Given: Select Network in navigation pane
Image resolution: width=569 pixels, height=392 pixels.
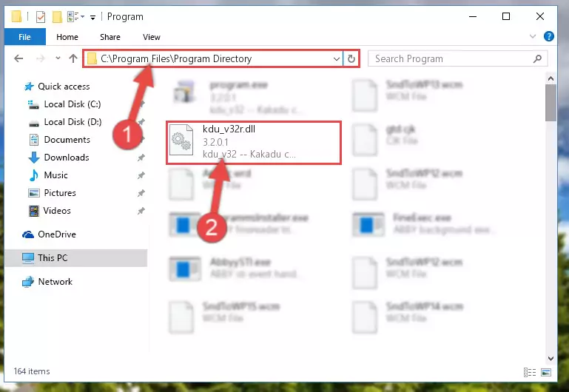Looking at the screenshot, I should coord(55,281).
